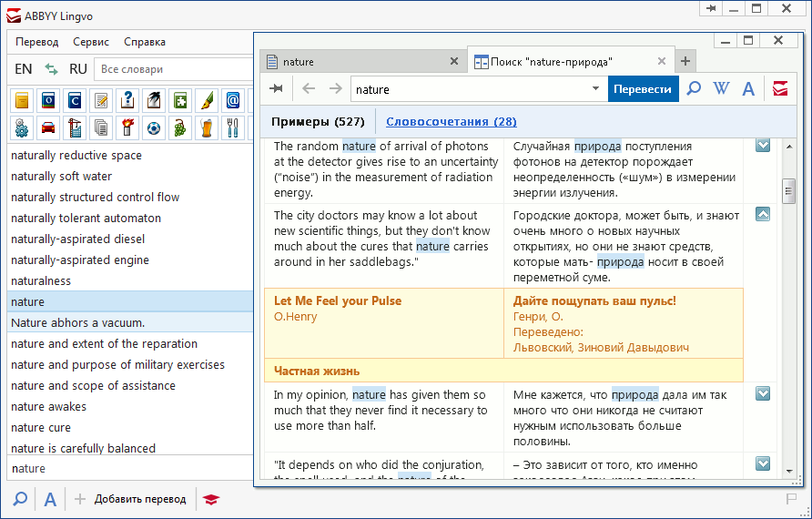Select the soccer ball sports dictionary icon
This screenshot has height=519, width=812.
pyautogui.click(x=154, y=127)
